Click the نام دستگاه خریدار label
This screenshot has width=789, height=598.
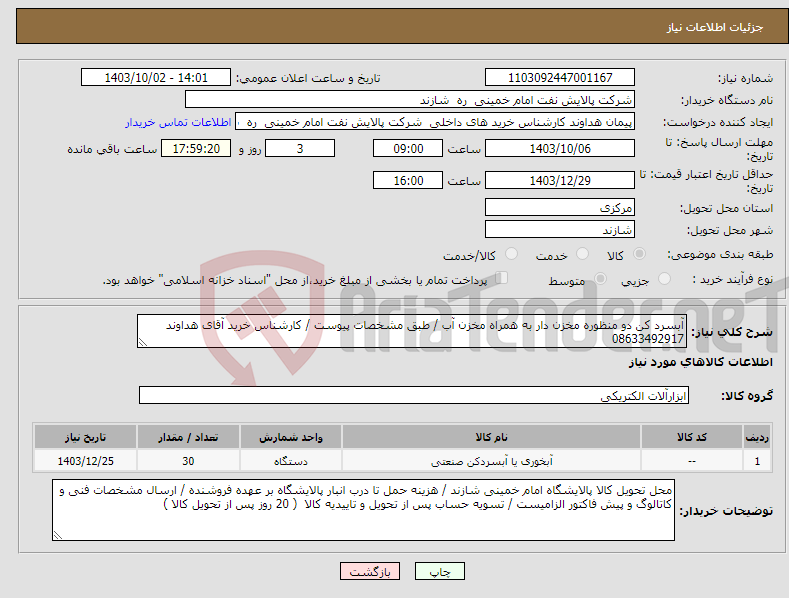coord(727,100)
